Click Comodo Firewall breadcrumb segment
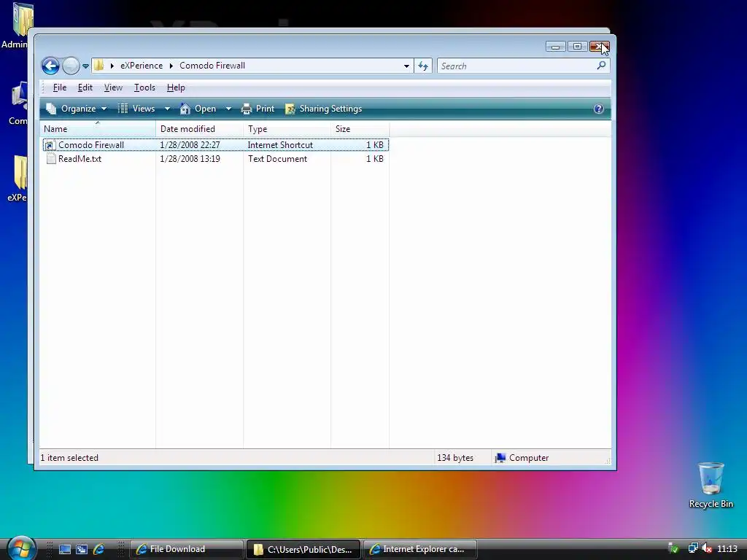Viewport: 747px width, 560px height. [212, 66]
